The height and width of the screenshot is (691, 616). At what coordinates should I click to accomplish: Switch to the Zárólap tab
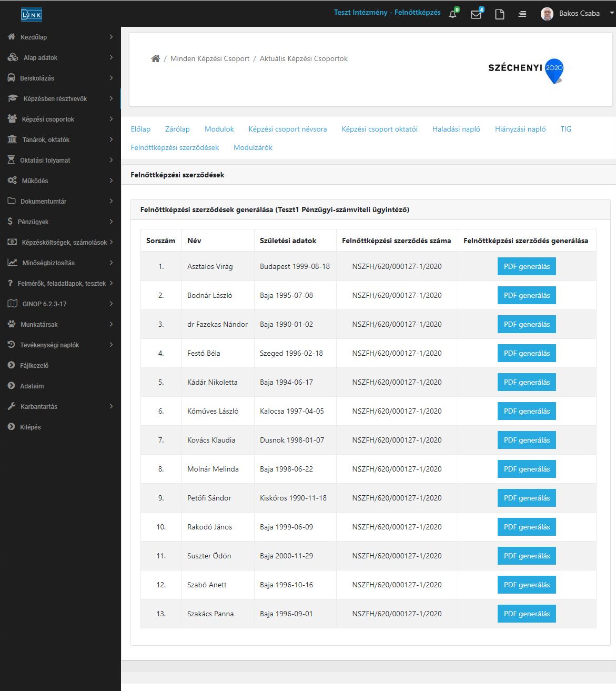pyautogui.click(x=177, y=129)
